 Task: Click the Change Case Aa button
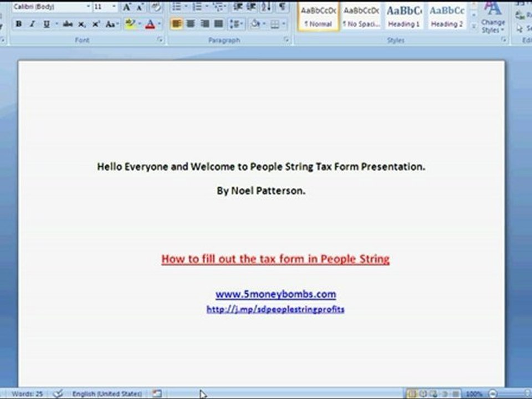click(111, 24)
